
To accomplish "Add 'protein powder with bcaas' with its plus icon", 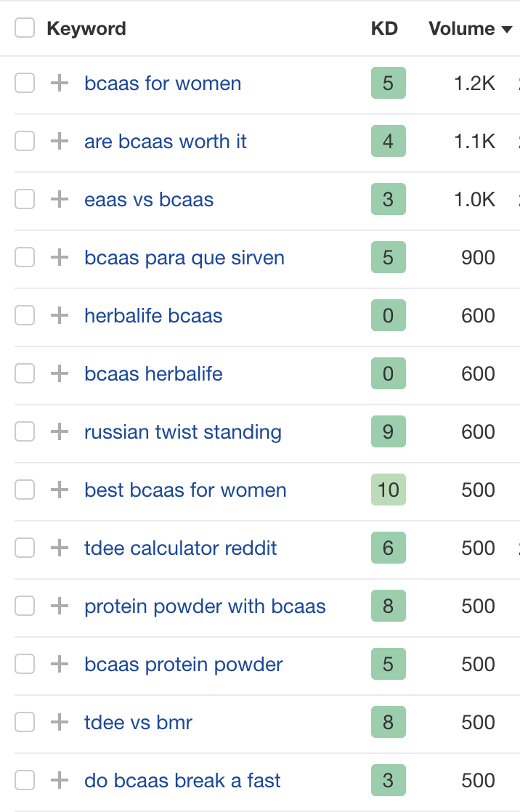I will [59, 606].
